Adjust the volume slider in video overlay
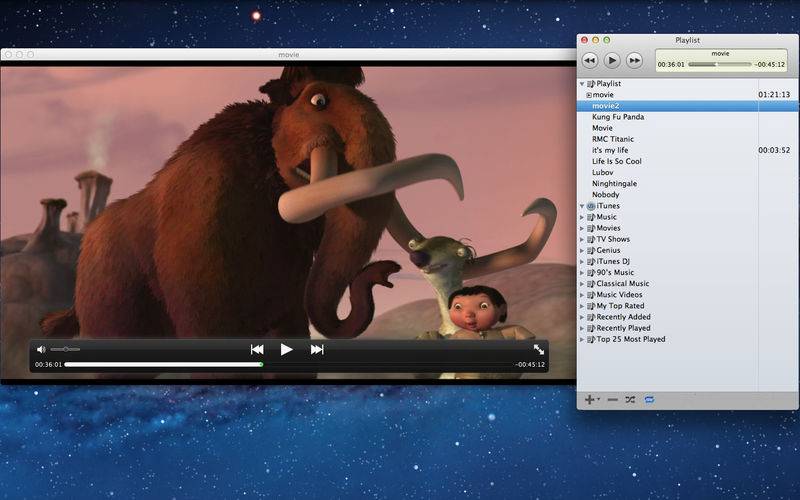Image resolution: width=800 pixels, height=500 pixels. (65, 349)
